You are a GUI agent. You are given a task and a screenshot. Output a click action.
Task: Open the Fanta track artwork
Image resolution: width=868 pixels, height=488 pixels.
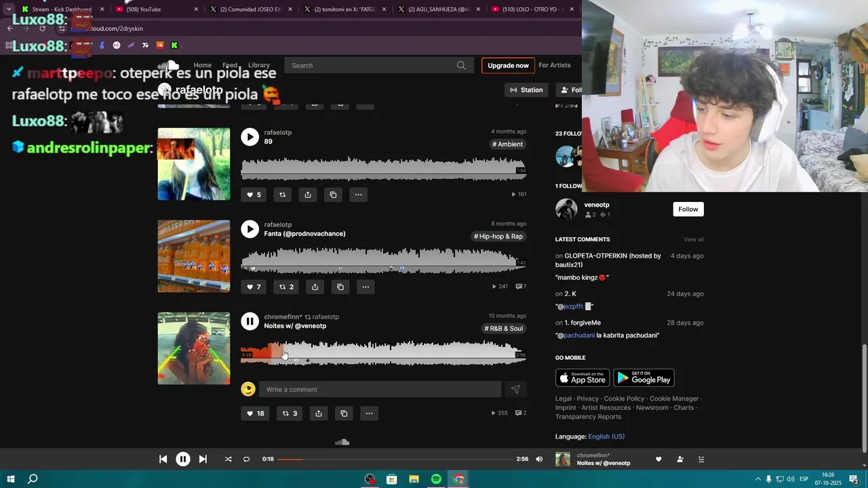coord(194,256)
